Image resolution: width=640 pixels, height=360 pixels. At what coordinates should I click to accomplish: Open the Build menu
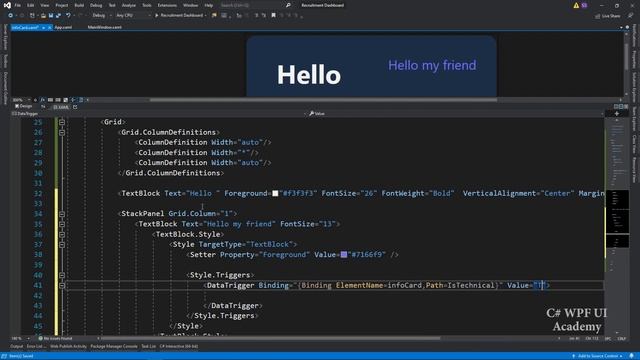pyautogui.click(x=79, y=5)
